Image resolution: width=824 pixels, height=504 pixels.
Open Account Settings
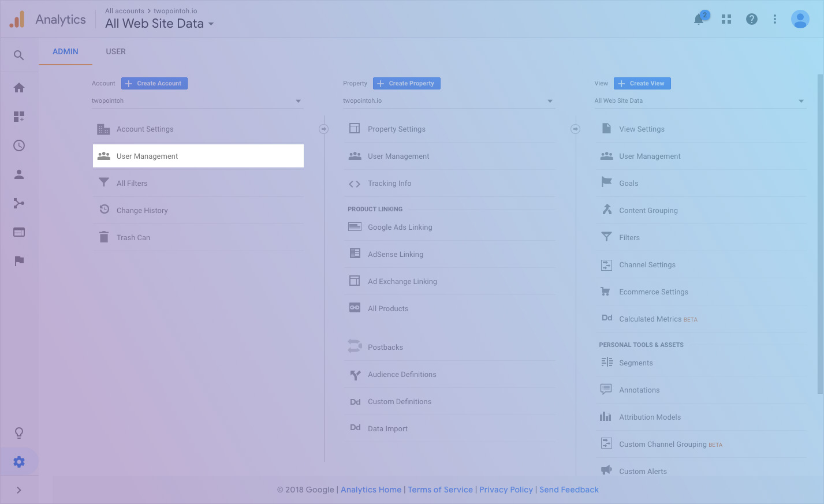point(198,129)
